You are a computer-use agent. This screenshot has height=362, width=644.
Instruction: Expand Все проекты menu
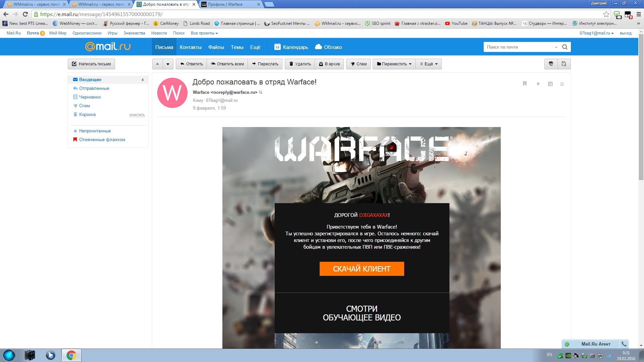point(204,33)
